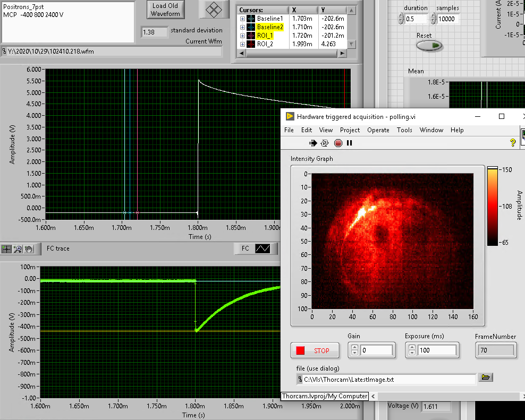The image size is (525, 420).
Task: Click the FC plot legend line sample
Action: tap(263, 248)
